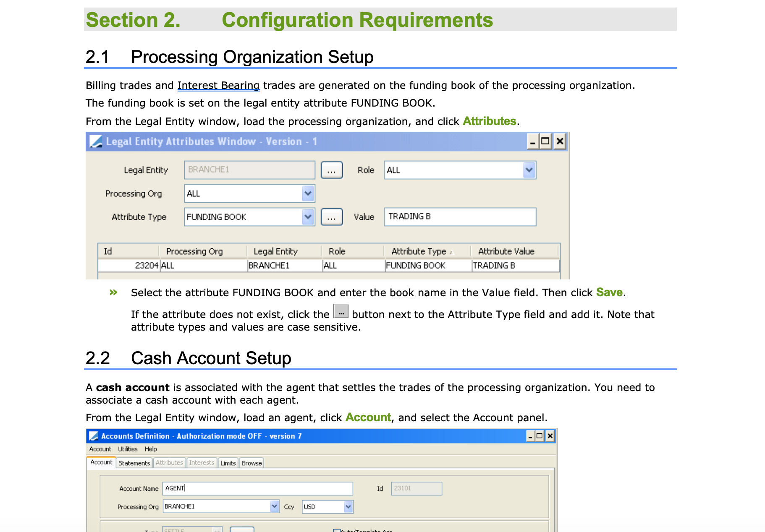Click the green Account link text
Screen dimensions: 765x532
tap(368, 417)
